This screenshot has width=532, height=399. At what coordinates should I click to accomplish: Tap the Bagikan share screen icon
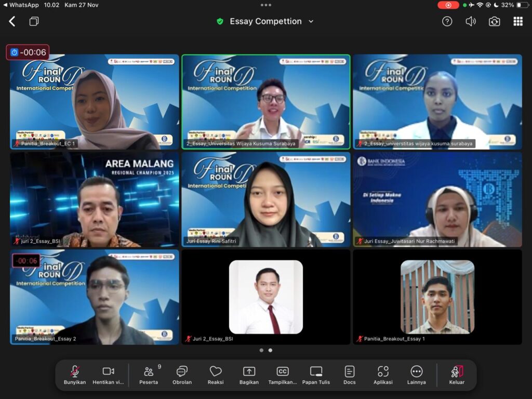click(x=249, y=375)
